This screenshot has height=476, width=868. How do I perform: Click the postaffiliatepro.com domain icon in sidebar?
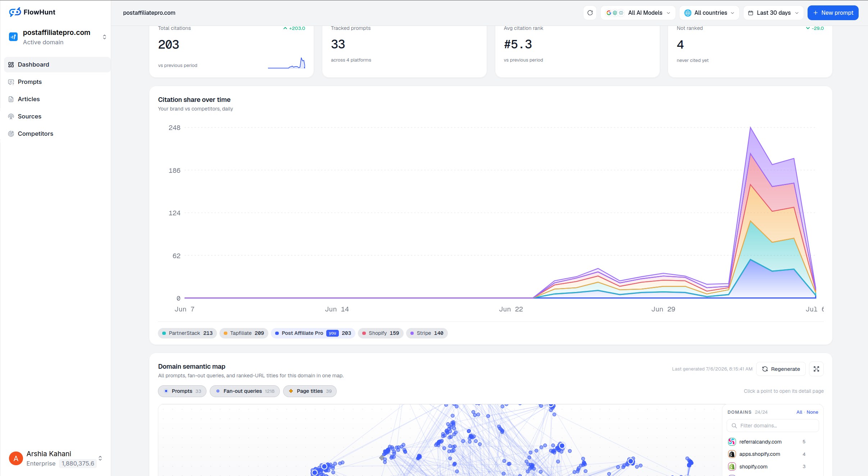[x=13, y=37]
